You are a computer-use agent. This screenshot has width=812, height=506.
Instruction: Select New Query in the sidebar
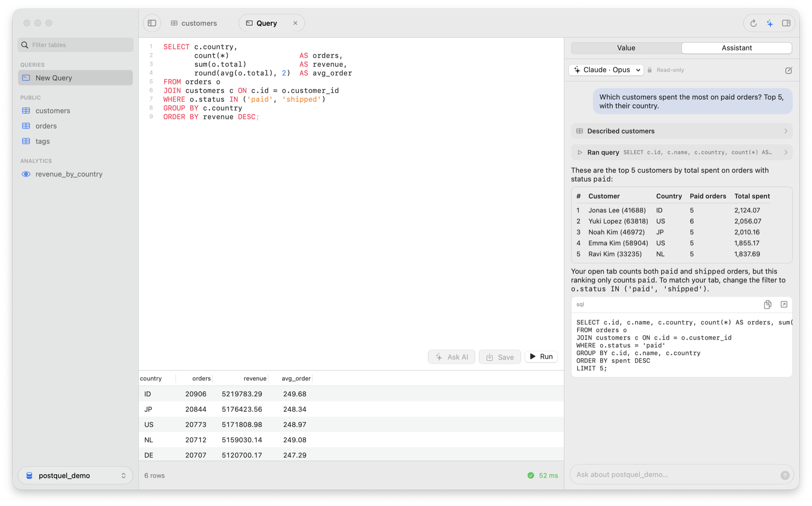point(76,78)
